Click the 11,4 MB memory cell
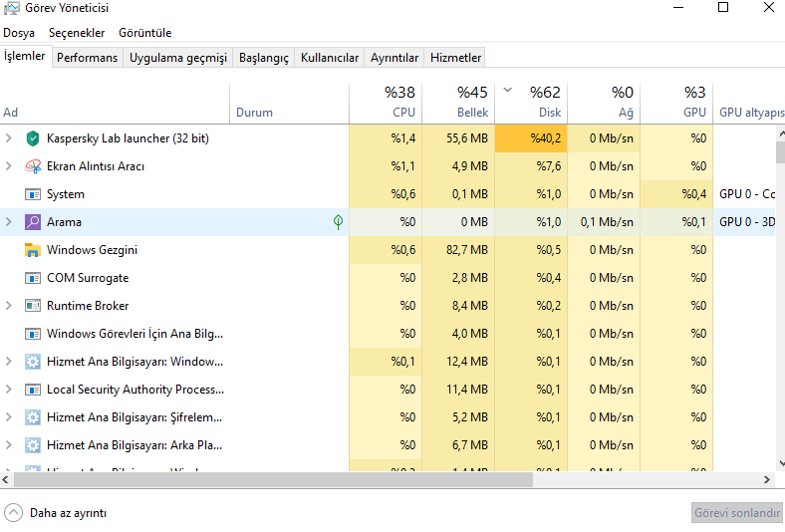The height and width of the screenshot is (532, 785). coord(458,390)
